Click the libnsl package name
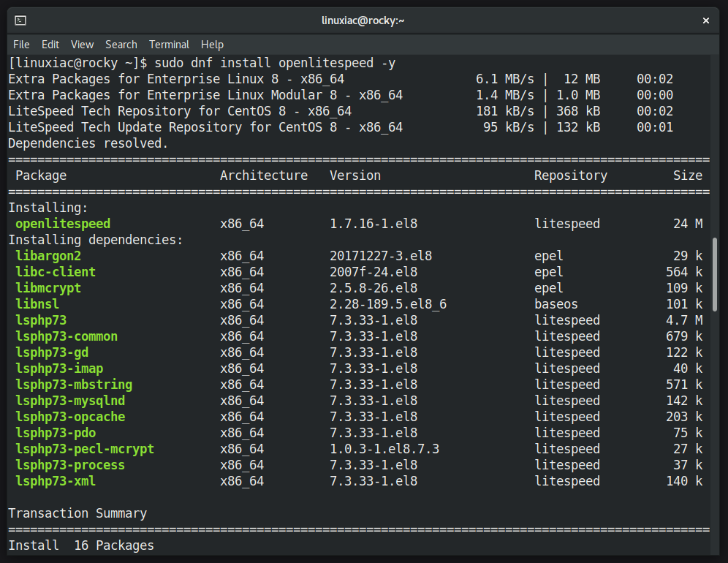The image size is (728, 563). tap(37, 303)
